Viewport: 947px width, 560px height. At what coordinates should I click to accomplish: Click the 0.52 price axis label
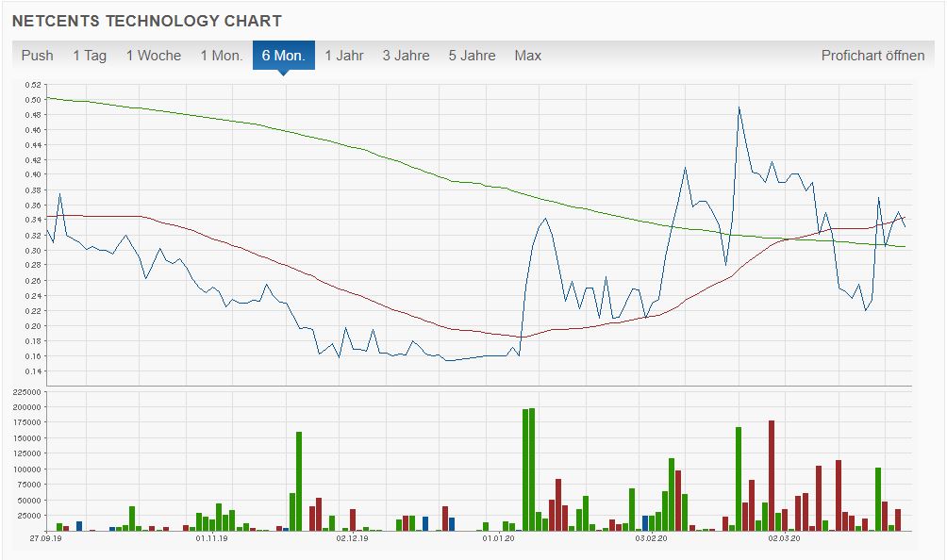[33, 85]
